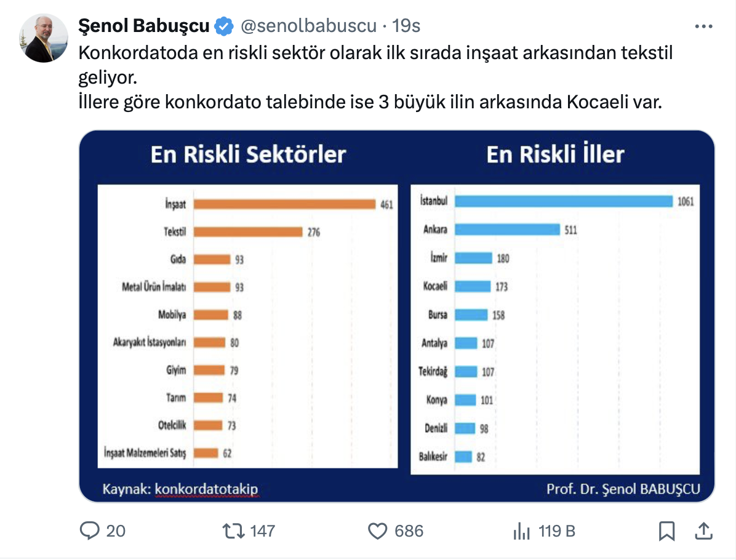Click the 147 retweet count
This screenshot has width=736, height=560.
click(x=263, y=530)
